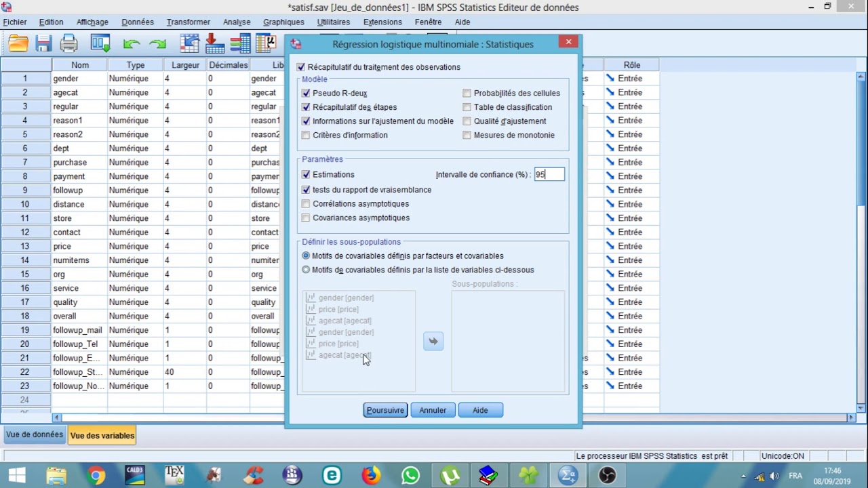Redo the action with green arrow
Image resolution: width=868 pixels, height=488 pixels.
158,44
